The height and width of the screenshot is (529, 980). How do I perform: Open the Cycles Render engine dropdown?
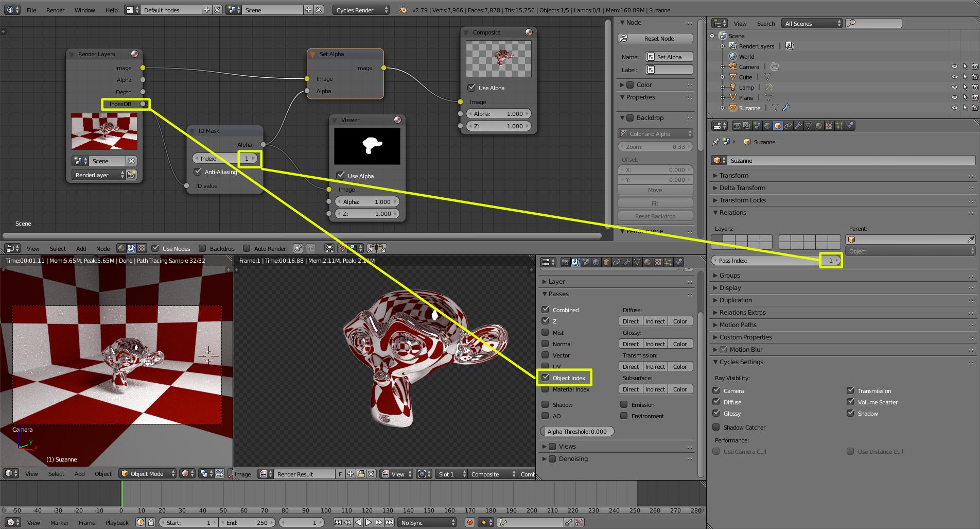click(361, 10)
